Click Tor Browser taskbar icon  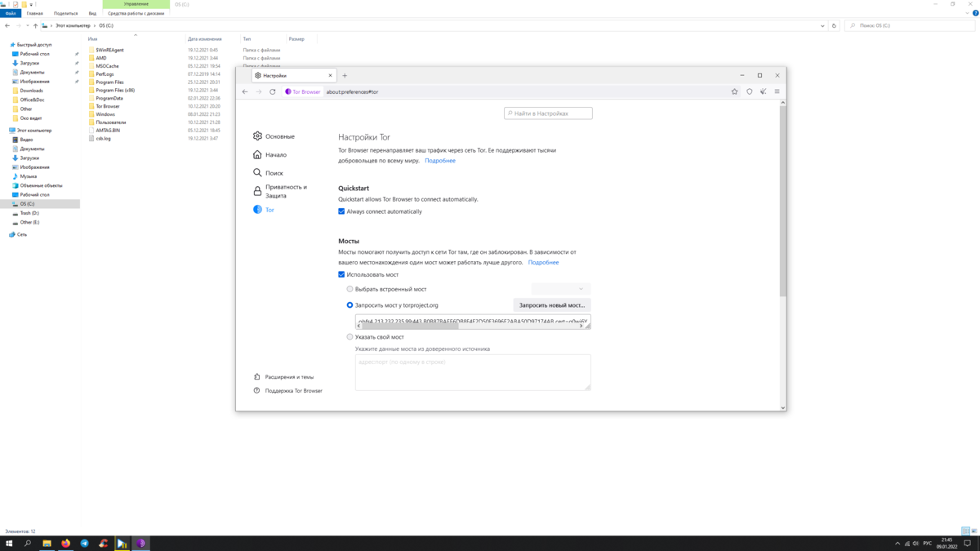point(140,544)
